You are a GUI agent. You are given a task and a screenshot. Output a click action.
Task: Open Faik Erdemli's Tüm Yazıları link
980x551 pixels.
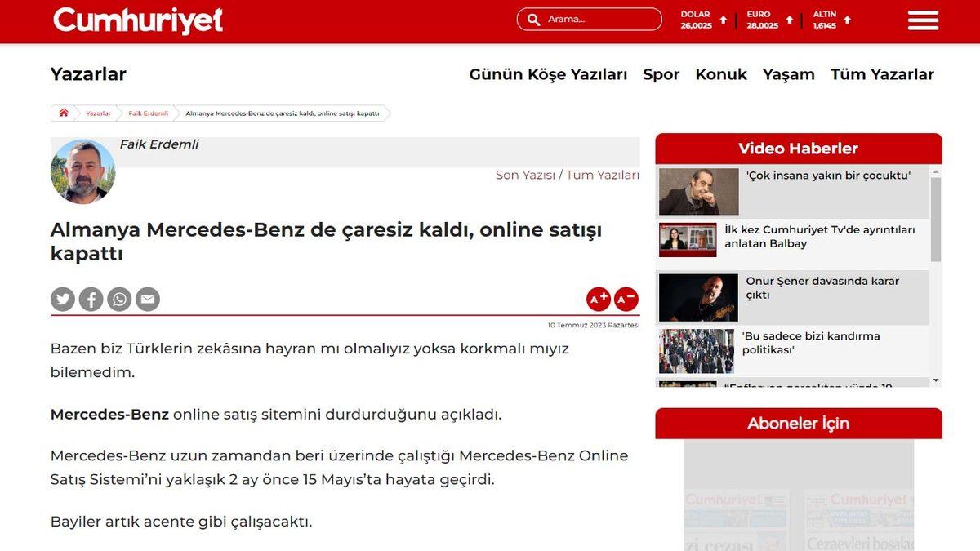tap(601, 175)
